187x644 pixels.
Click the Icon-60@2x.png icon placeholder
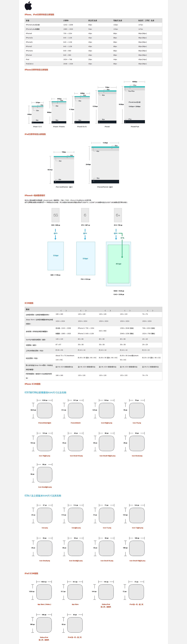[107, 411]
